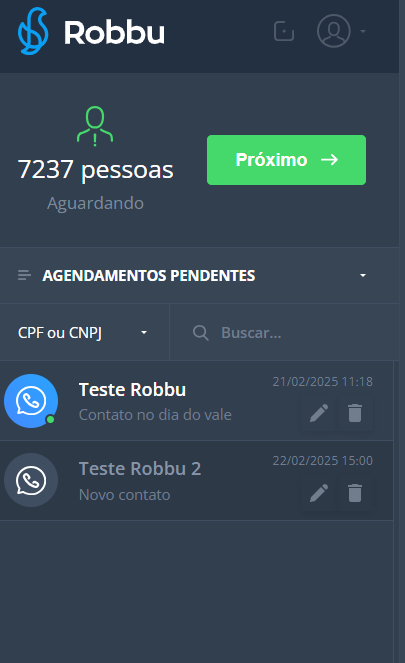Click WhatsApp avatar of Teste Robbu 2
This screenshot has height=663, width=405.
coord(31,480)
